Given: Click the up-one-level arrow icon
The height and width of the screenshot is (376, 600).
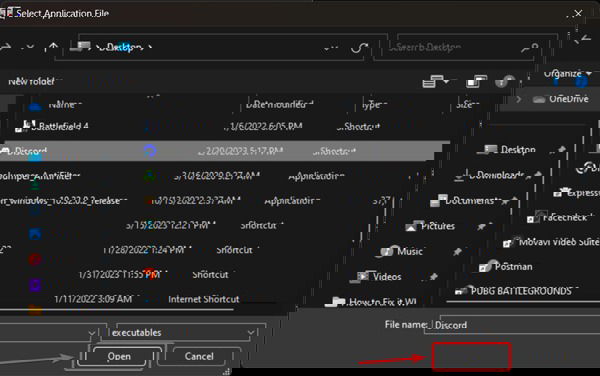Looking at the screenshot, I should pos(53,47).
